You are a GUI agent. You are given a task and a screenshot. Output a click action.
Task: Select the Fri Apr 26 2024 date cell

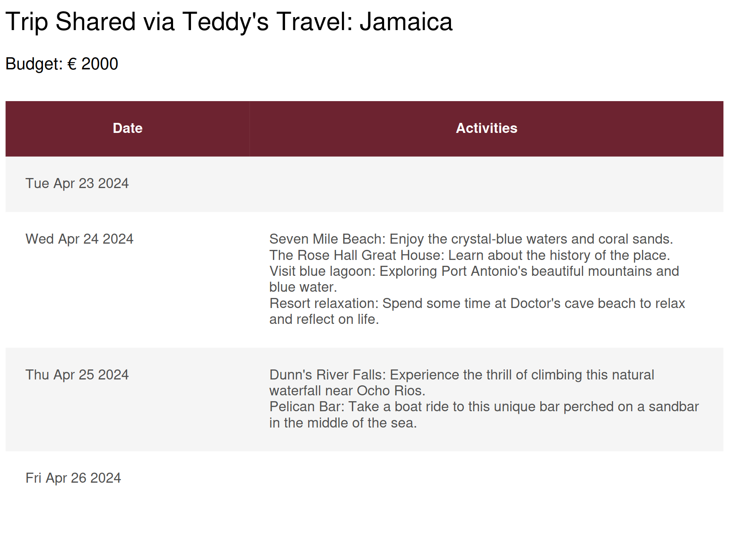[x=73, y=478]
